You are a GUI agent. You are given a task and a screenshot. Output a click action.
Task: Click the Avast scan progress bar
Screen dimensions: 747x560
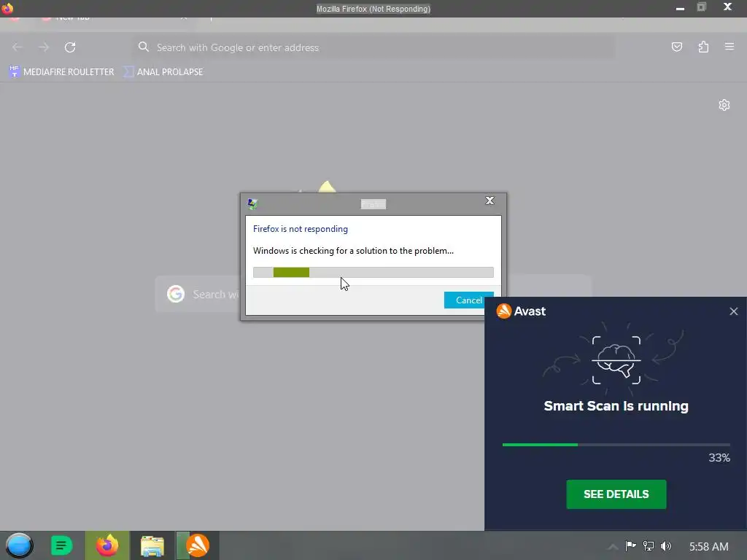tap(616, 445)
